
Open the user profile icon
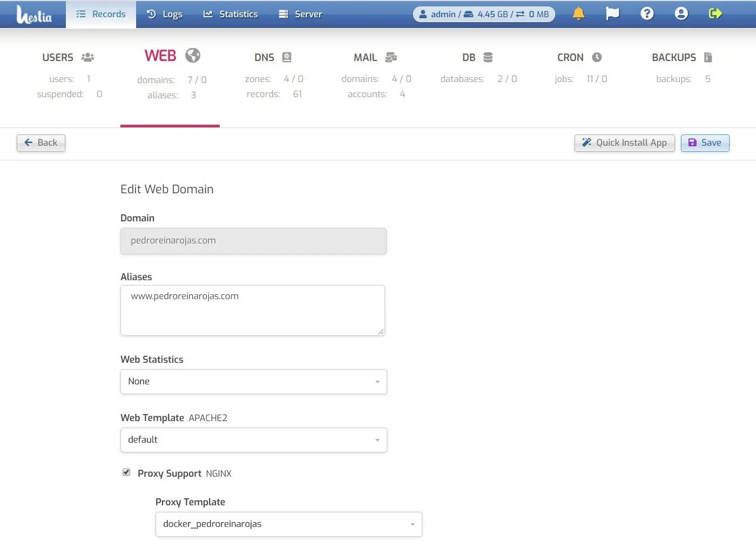pos(681,14)
